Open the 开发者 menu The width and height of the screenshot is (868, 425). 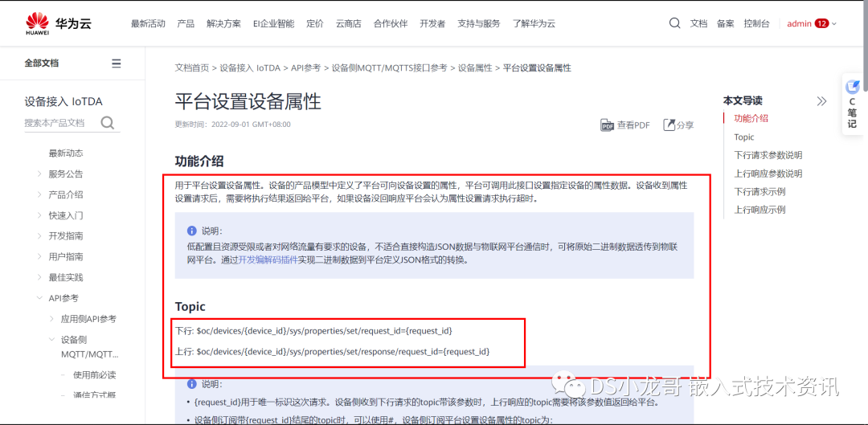coord(432,24)
